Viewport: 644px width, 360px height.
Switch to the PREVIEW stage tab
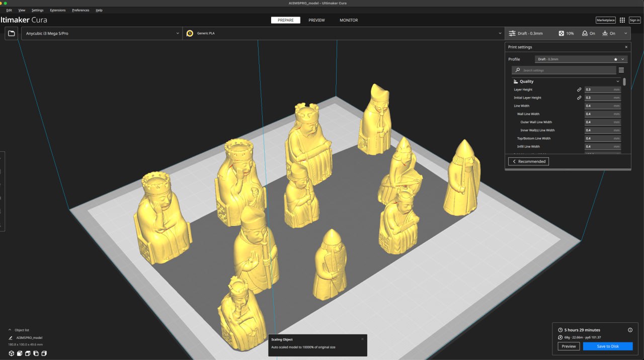pyautogui.click(x=316, y=20)
